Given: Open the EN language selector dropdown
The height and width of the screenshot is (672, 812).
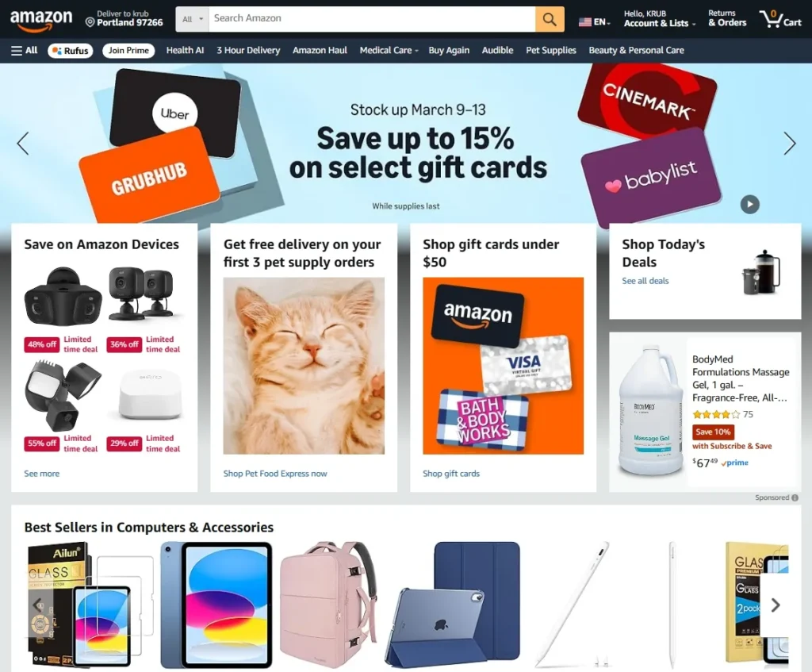Looking at the screenshot, I should (595, 21).
